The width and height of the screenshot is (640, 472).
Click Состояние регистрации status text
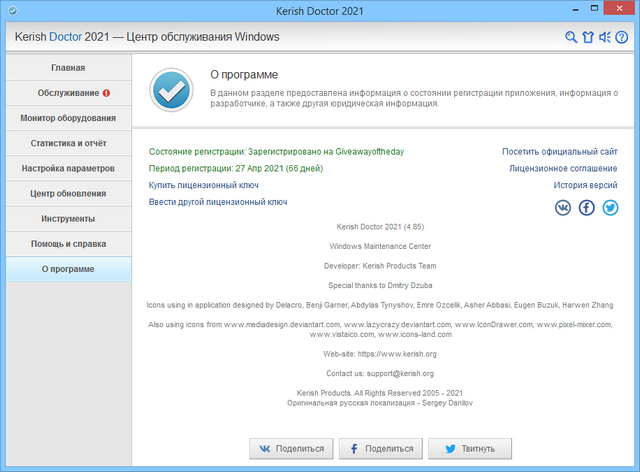276,152
